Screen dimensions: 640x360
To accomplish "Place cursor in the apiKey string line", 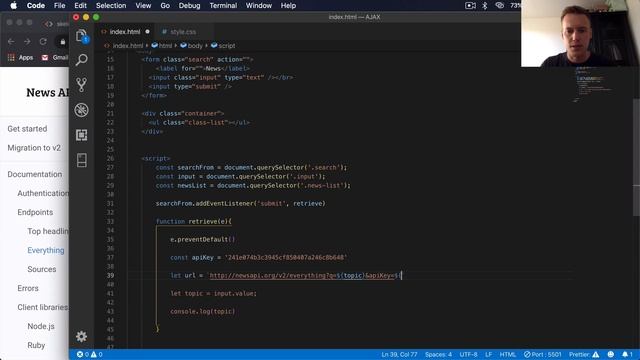I will 258,258.
